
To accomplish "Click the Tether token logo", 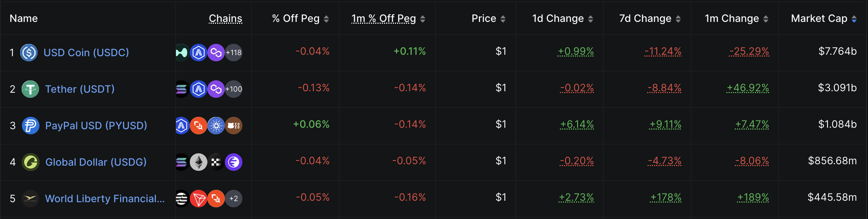I will coord(31,89).
